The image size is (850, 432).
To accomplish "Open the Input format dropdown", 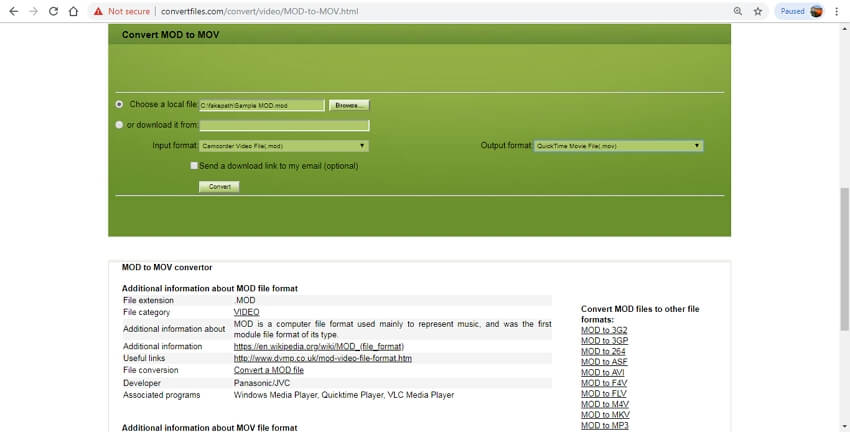I will pos(284,146).
